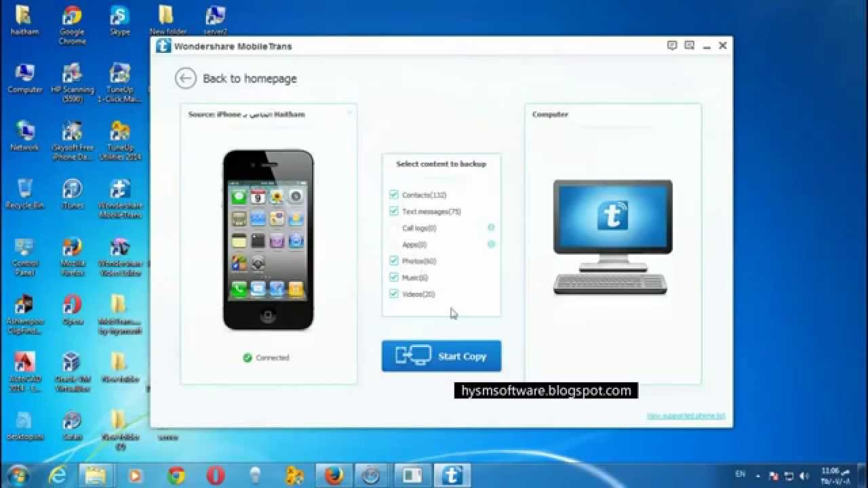This screenshot has height=488, width=868.
Task: Open Opera from the taskbar
Action: point(216,475)
